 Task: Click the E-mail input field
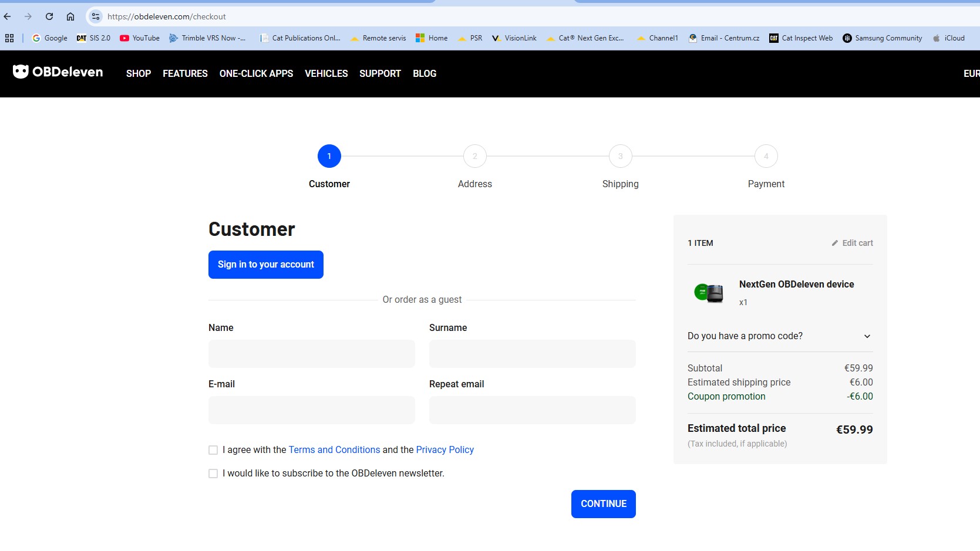coord(312,410)
